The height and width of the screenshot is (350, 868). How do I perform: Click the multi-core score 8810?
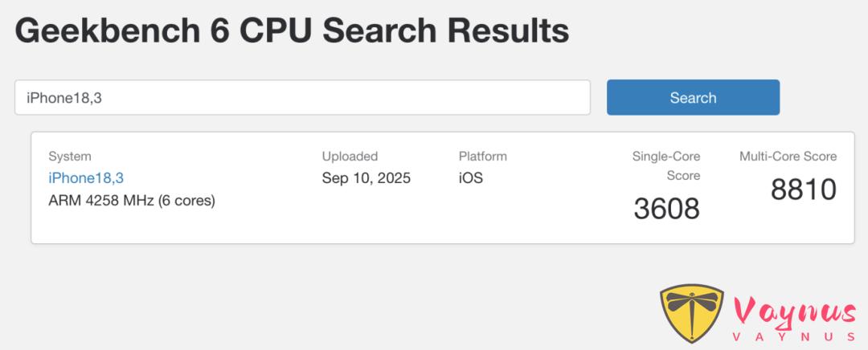(803, 189)
